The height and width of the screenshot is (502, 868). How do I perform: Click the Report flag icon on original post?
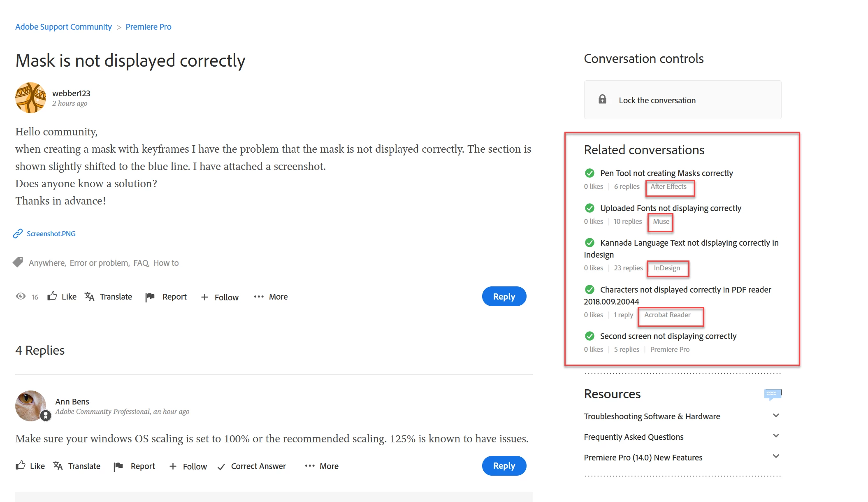click(x=150, y=297)
